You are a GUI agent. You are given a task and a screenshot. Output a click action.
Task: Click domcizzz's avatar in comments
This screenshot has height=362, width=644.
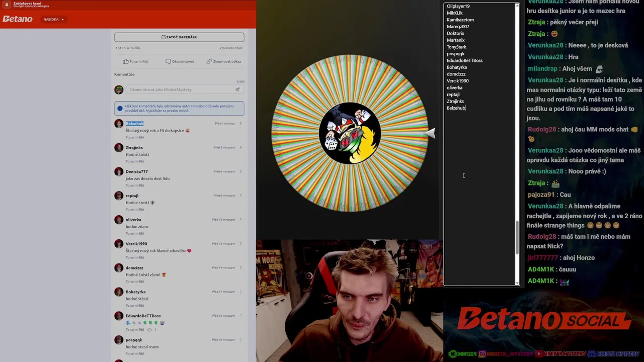[x=119, y=268]
